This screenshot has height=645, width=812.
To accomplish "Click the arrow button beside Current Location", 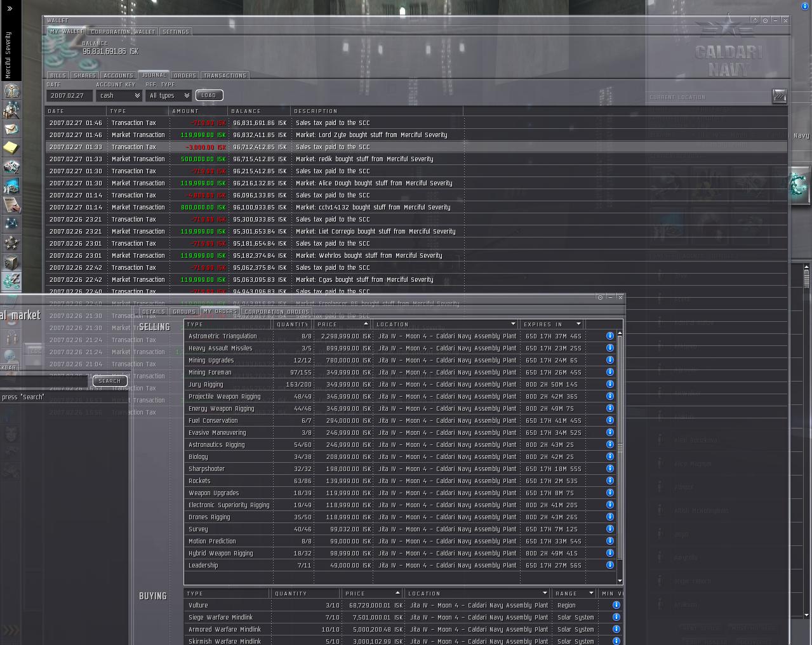I will (x=780, y=96).
